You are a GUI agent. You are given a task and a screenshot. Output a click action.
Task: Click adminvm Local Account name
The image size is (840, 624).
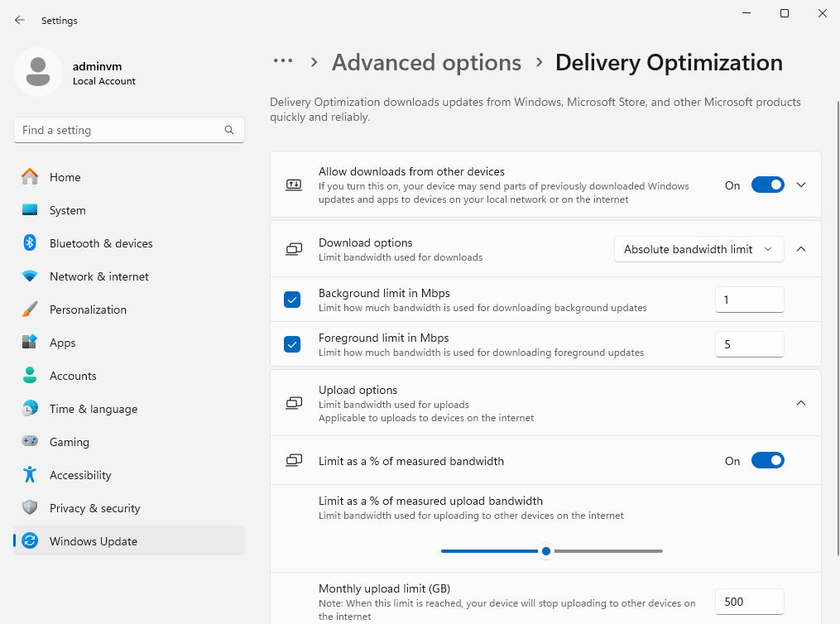[104, 74]
